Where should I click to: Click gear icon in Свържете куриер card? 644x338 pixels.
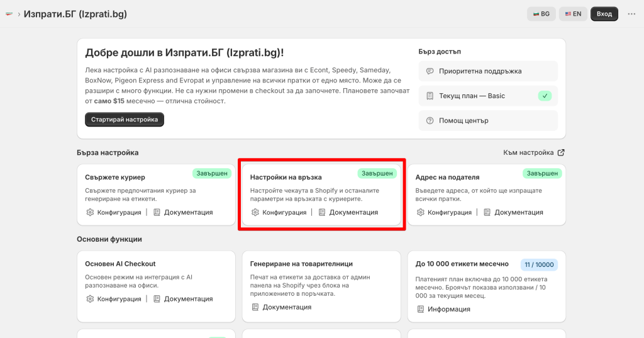click(90, 212)
